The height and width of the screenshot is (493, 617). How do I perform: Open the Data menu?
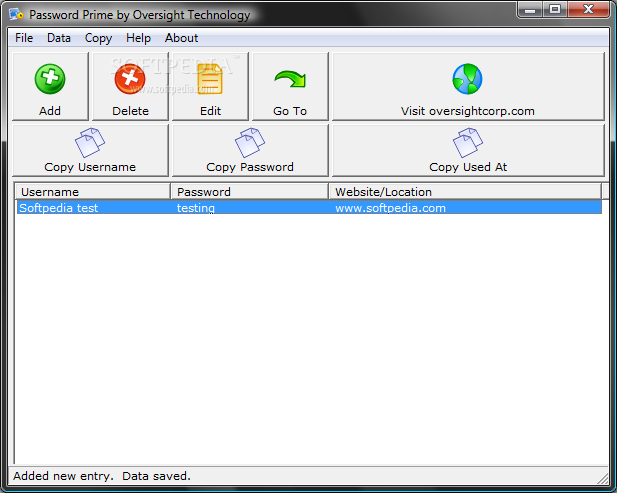point(59,38)
